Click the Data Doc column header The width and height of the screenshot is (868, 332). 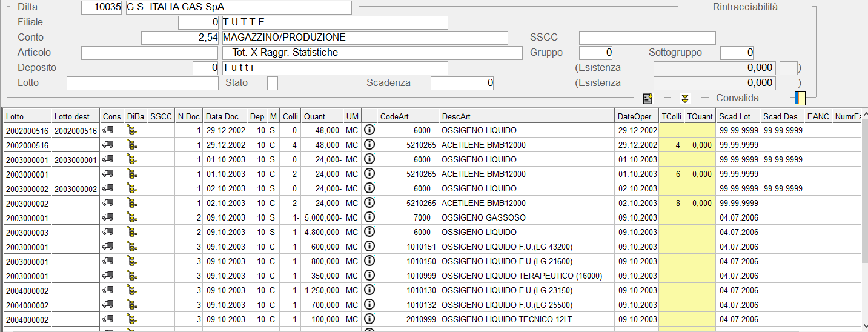222,116
